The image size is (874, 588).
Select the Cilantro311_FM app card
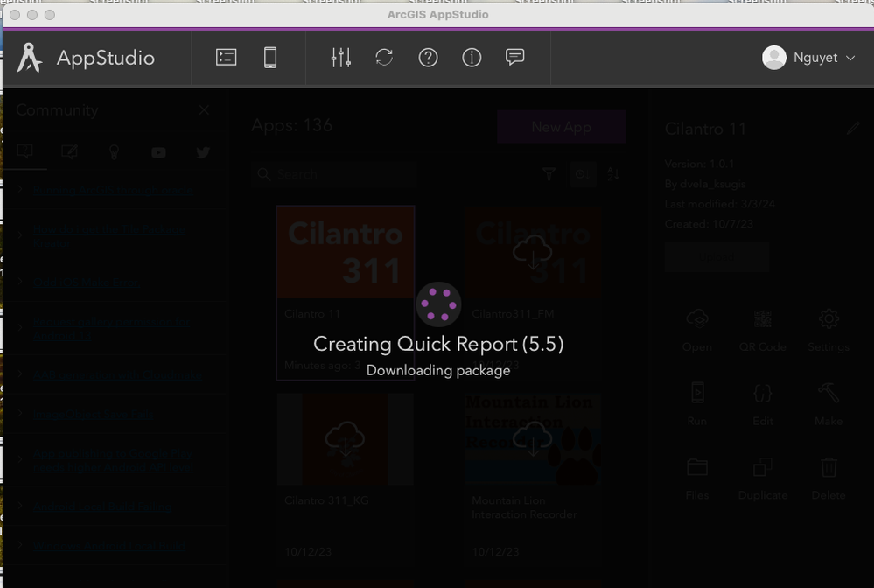pyautogui.click(x=533, y=292)
